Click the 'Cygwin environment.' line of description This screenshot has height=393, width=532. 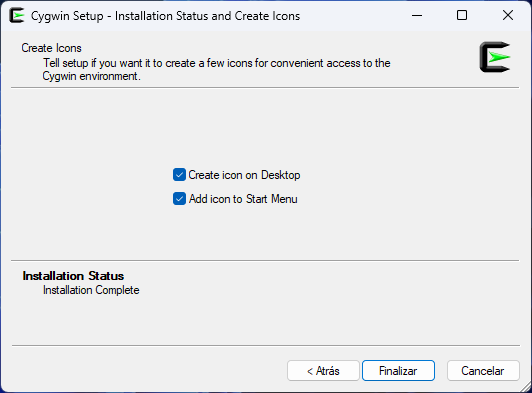click(x=91, y=76)
